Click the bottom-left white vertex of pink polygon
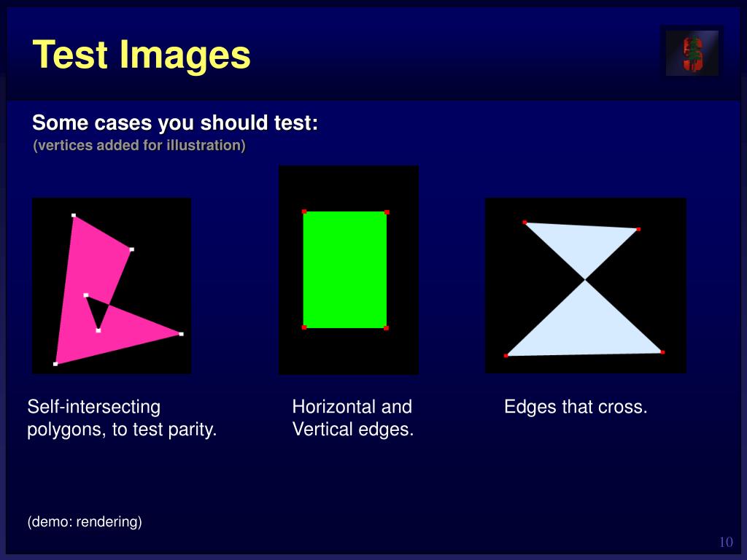Viewport: 747px width, 560px height. point(55,364)
